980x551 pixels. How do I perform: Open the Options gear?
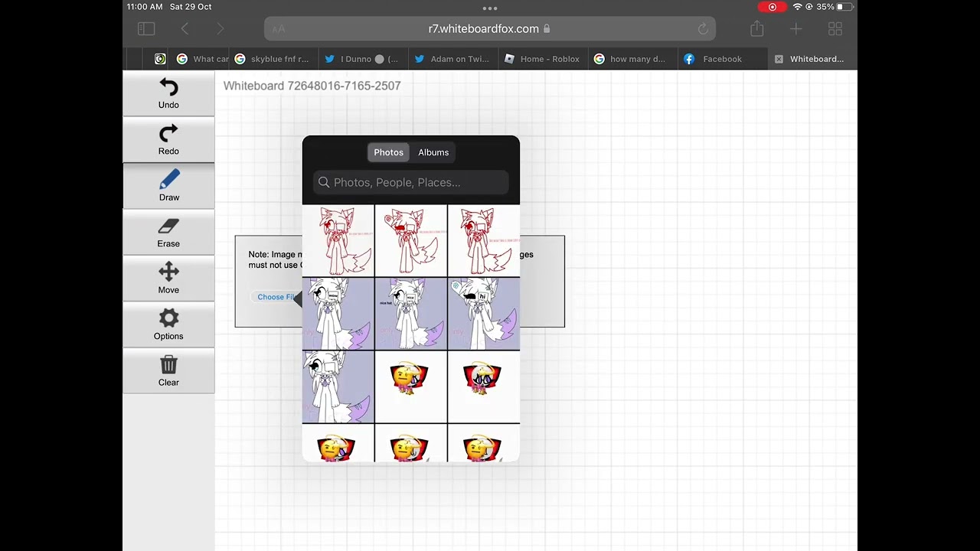click(168, 324)
